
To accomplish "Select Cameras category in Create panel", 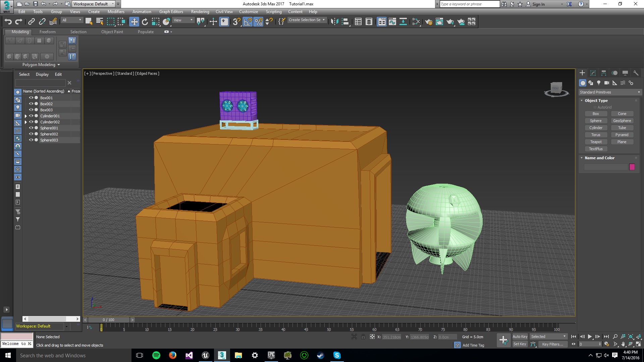I will click(x=607, y=83).
